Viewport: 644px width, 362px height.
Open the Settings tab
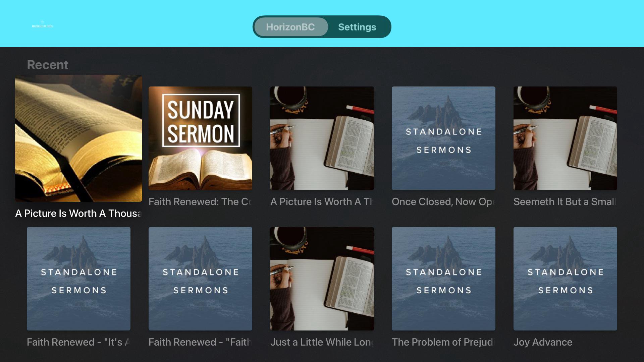coord(357,27)
